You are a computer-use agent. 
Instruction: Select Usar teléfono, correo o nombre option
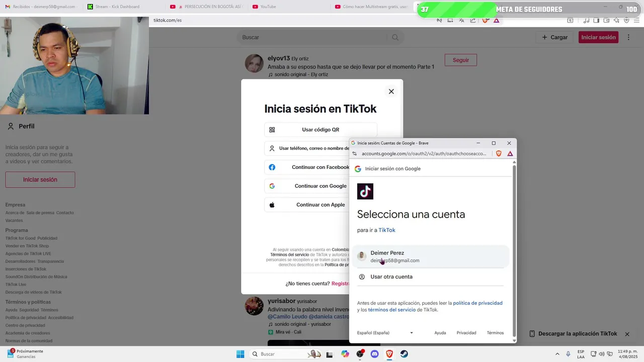307,148
